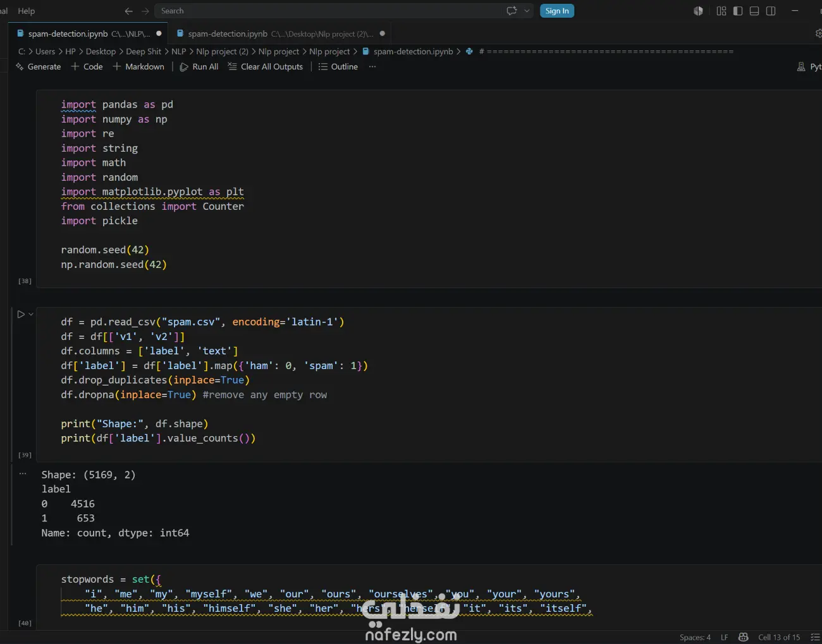Select NLP folder in the breadcrumb
The height and width of the screenshot is (644, 822).
179,51
